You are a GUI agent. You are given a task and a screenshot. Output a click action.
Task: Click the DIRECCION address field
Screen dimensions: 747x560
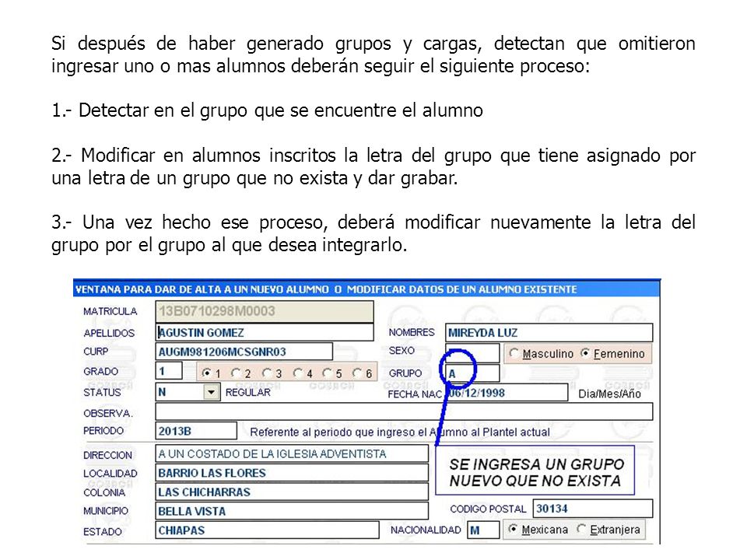point(292,453)
